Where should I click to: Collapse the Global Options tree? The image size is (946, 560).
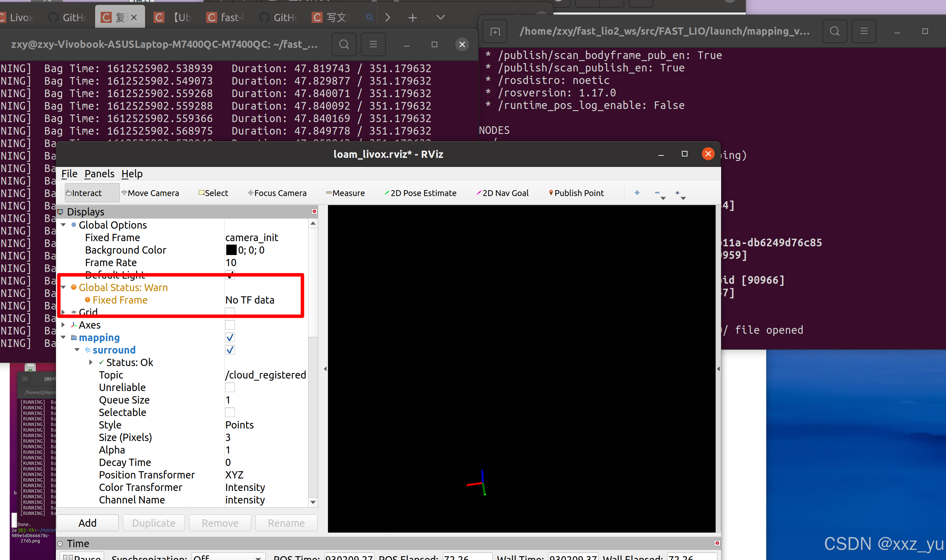[64, 225]
